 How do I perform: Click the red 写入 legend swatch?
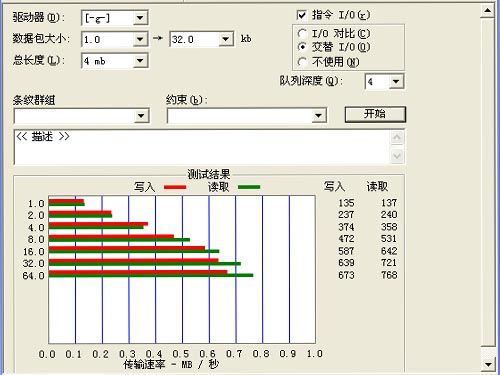click(175, 187)
